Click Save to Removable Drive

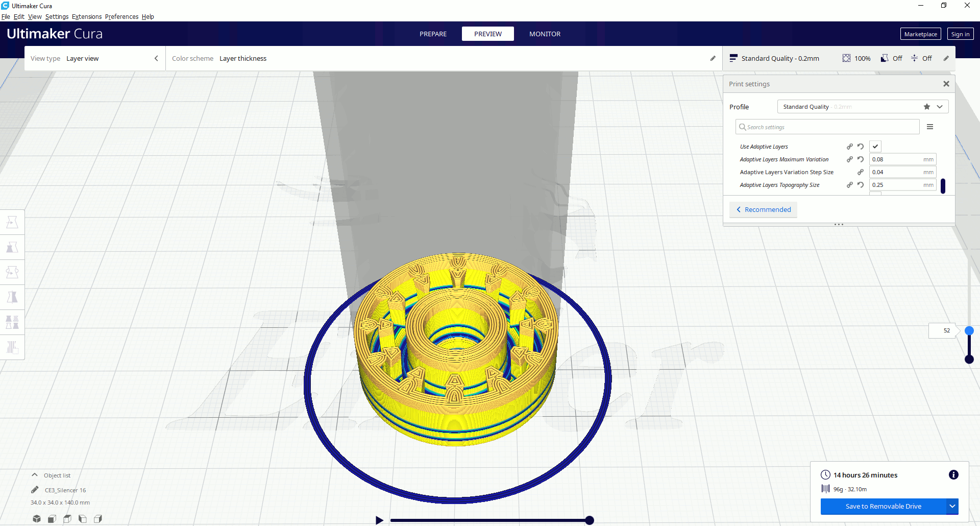point(884,507)
